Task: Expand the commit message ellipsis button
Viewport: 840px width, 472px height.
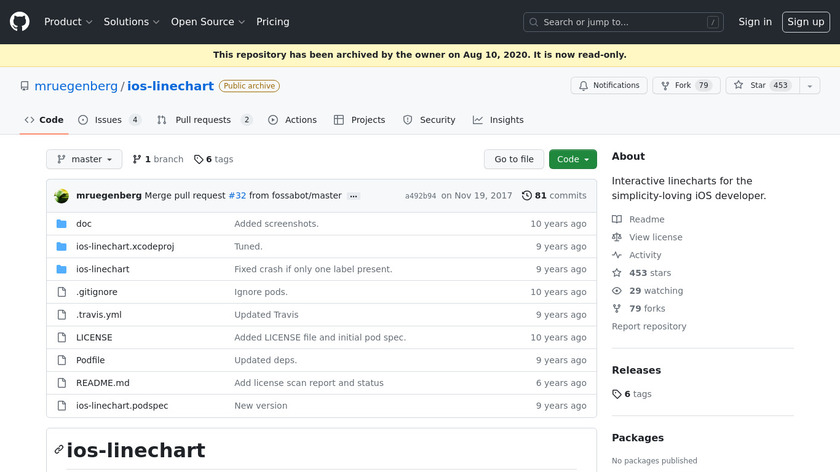Action: (x=353, y=196)
